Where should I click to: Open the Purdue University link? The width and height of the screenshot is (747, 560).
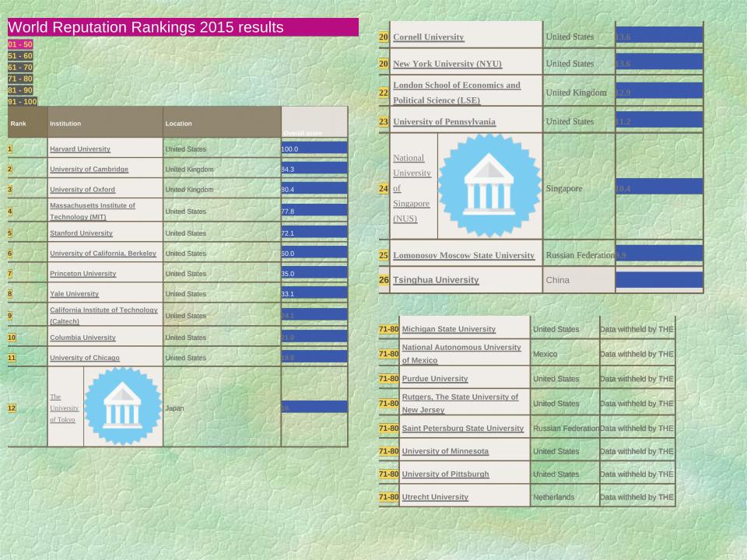pos(435,379)
